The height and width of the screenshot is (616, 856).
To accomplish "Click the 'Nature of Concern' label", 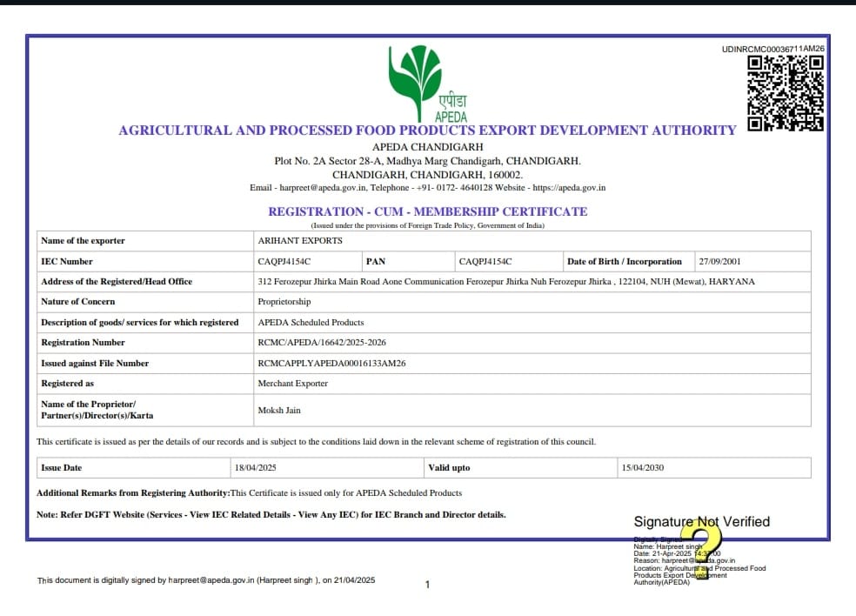I will 78,301.
